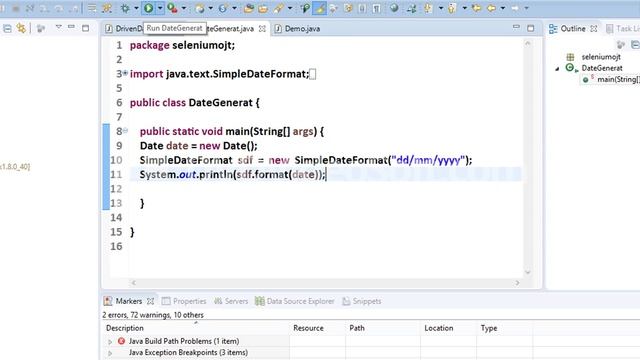Open the external tools dropdown arrow
Screen dimensions: 640x360
click(184, 8)
